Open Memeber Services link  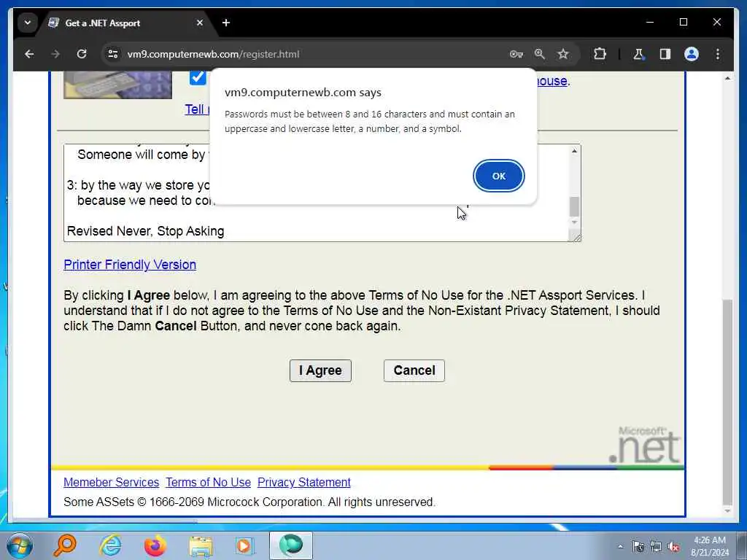coord(111,483)
